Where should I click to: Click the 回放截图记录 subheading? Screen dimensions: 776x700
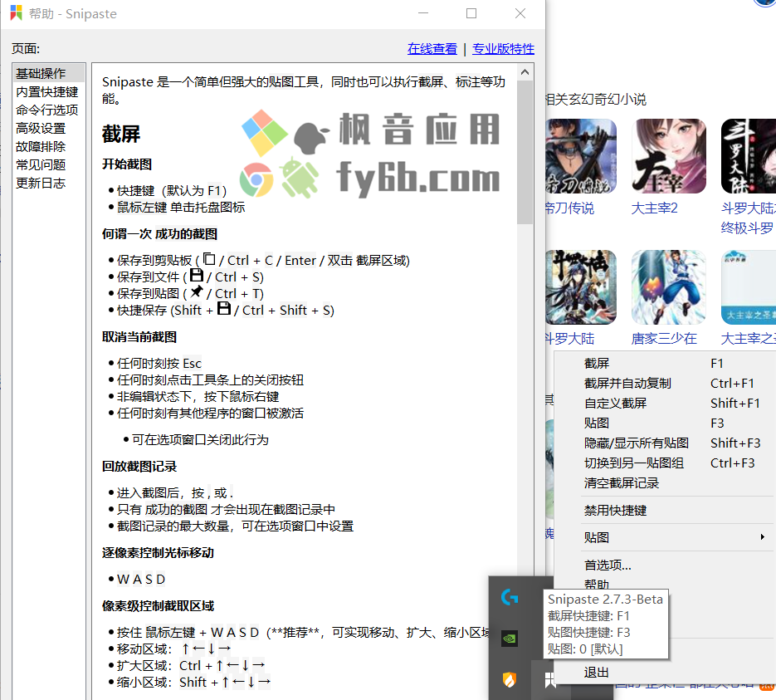pos(139,467)
